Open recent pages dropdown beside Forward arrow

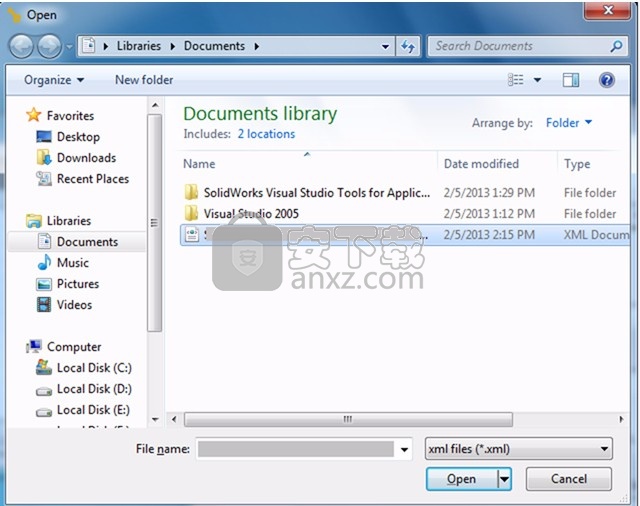tap(69, 47)
